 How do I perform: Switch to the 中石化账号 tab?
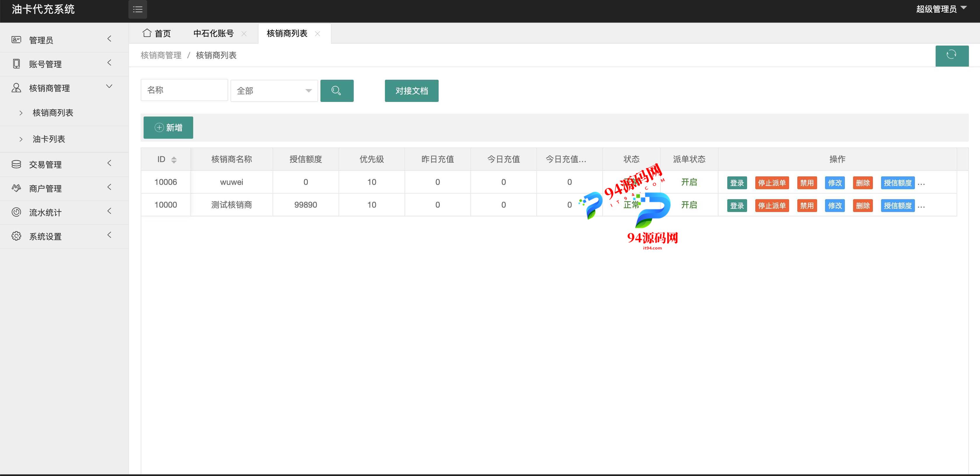213,34
